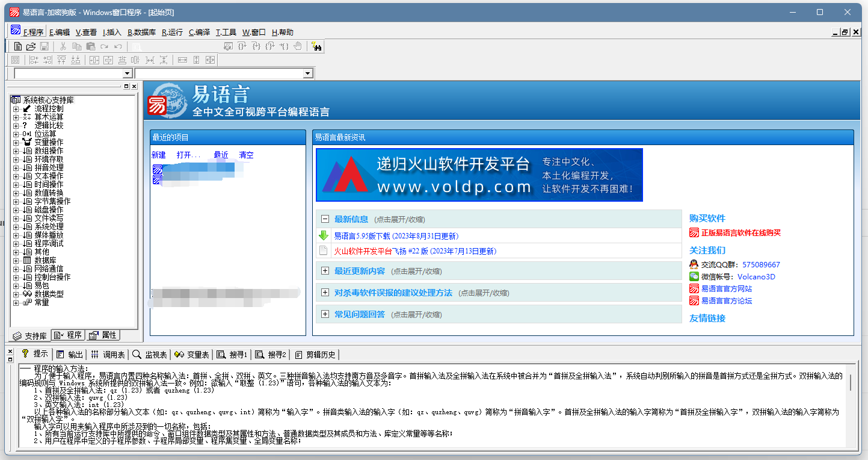Switch to the 程序 panel tab
The width and height of the screenshot is (868, 460).
point(68,335)
